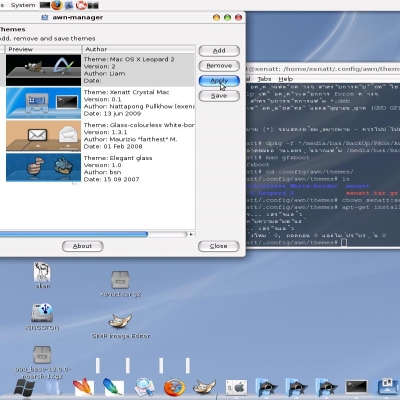
Task: Click the blue applications icon in the top panel
Action: [x=69, y=5]
